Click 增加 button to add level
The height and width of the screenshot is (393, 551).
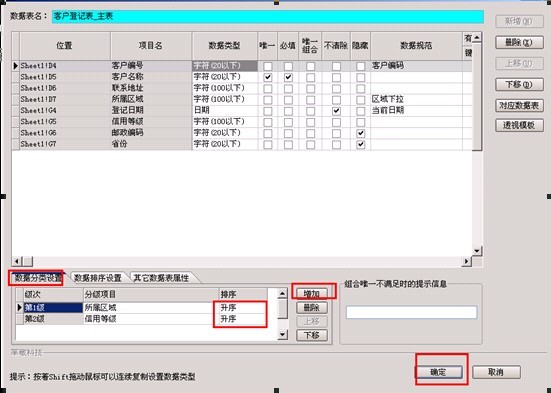(312, 294)
